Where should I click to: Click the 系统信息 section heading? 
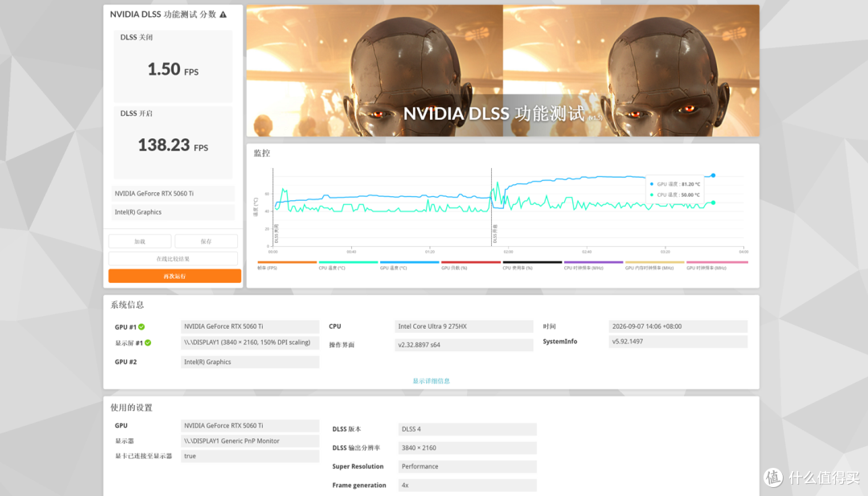tap(127, 305)
